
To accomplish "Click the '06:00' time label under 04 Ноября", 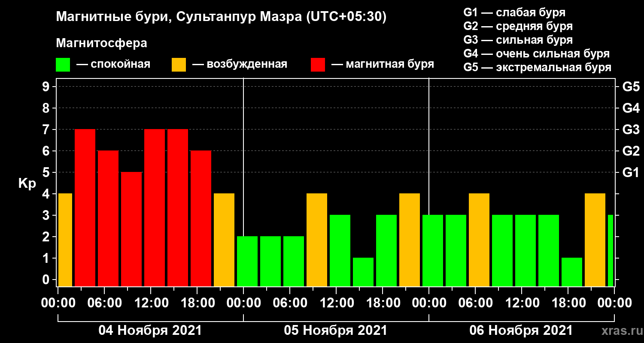I will pos(106,303).
